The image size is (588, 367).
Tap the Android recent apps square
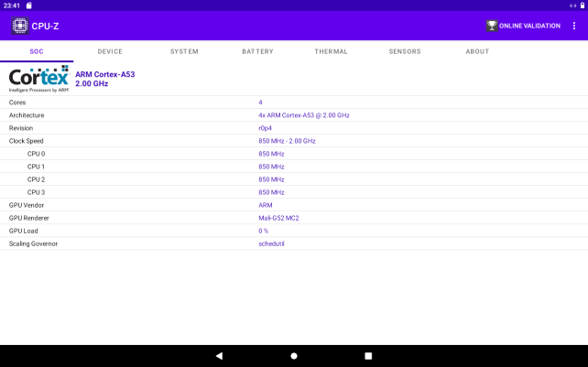click(368, 356)
